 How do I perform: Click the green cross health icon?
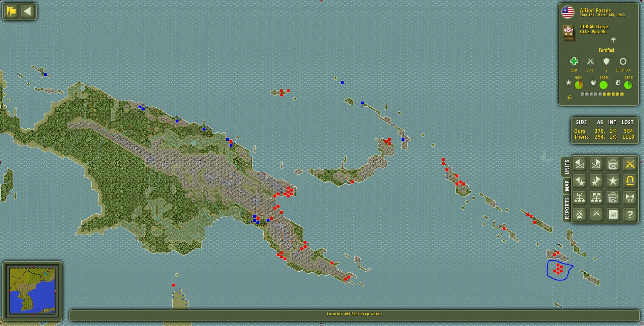[574, 61]
